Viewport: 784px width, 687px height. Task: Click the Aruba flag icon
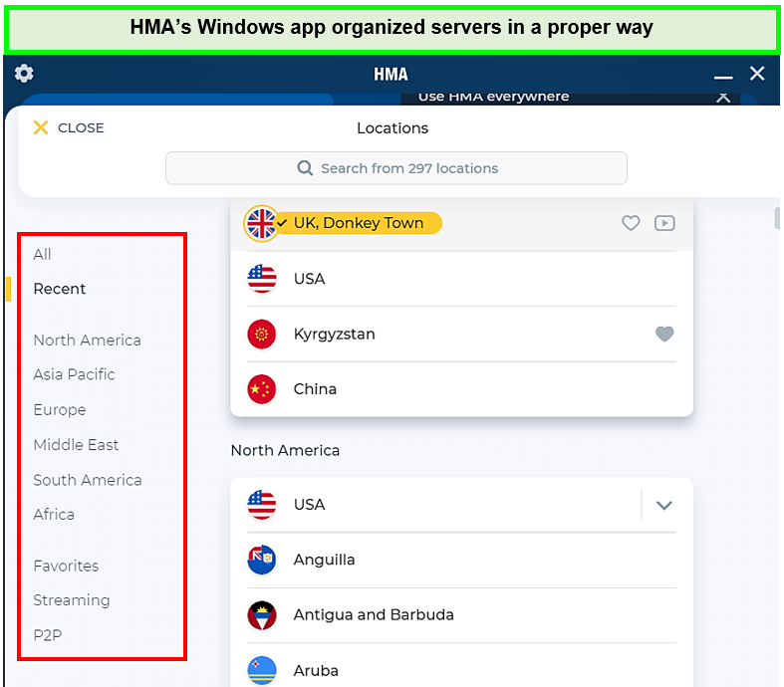point(262,670)
